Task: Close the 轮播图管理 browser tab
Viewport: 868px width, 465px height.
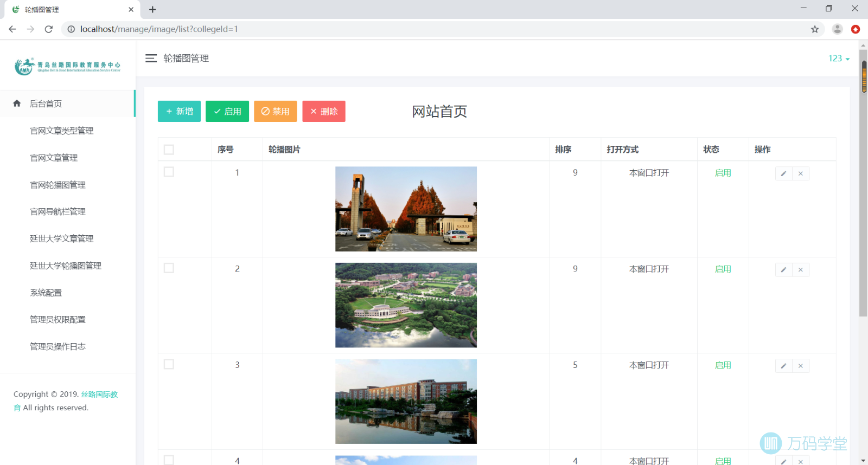Action: pos(131,9)
